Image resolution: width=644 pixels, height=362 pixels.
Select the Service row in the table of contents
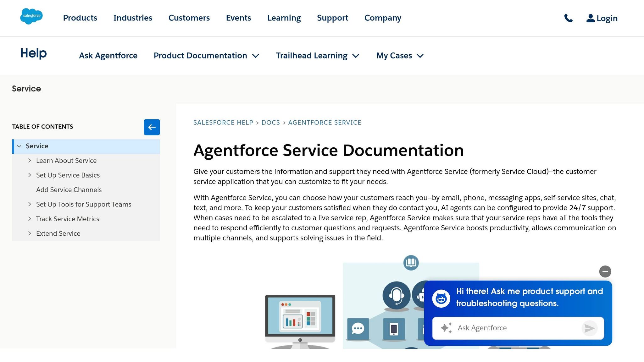pos(86,146)
